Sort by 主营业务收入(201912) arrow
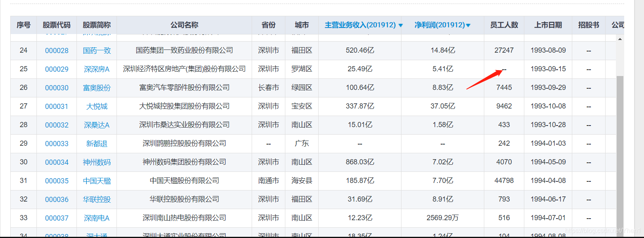Viewport: 644px width, 238px height. (x=401, y=25)
